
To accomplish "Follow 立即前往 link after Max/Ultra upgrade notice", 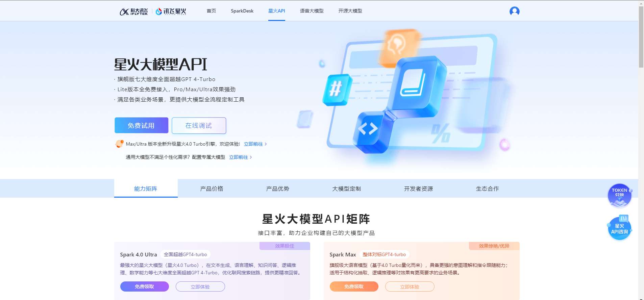I will click(x=255, y=144).
